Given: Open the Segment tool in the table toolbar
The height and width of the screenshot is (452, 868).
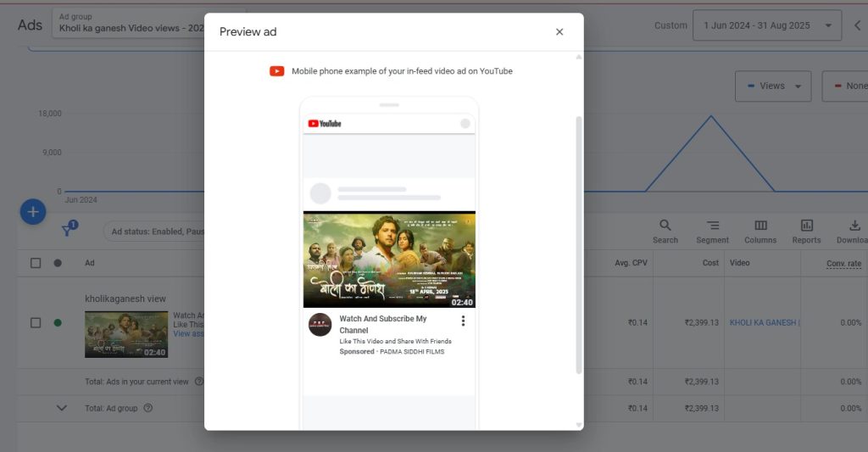Looking at the screenshot, I should click(712, 232).
